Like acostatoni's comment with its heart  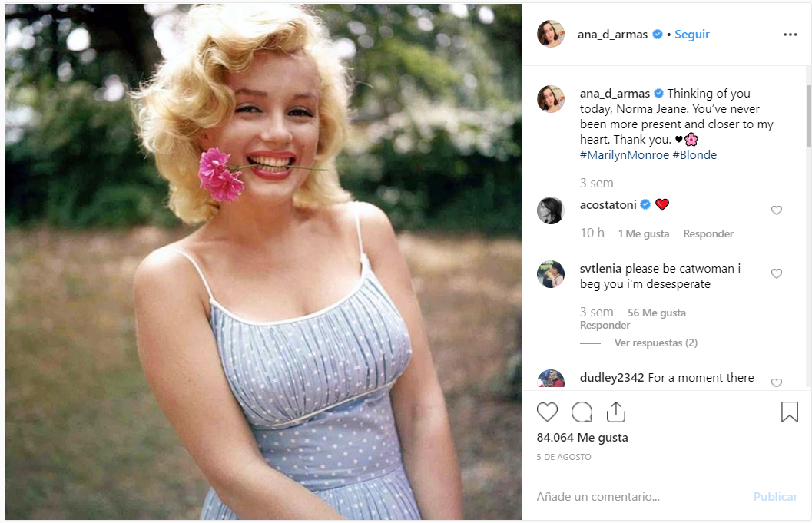point(776,210)
